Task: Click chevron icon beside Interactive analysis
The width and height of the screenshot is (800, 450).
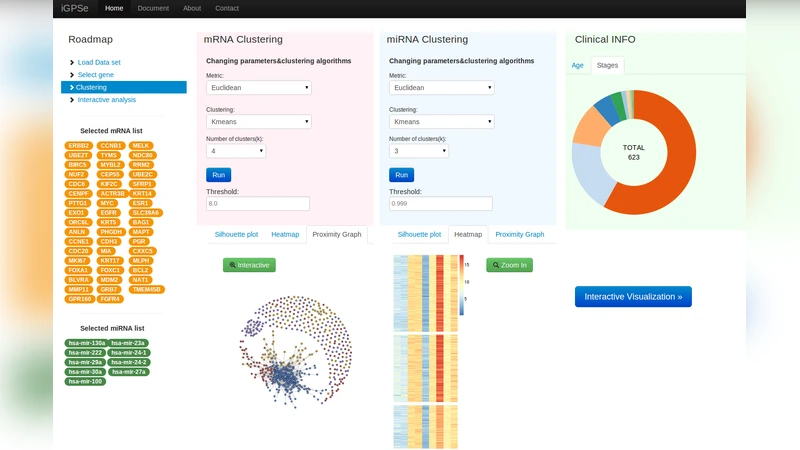Action: pos(72,100)
